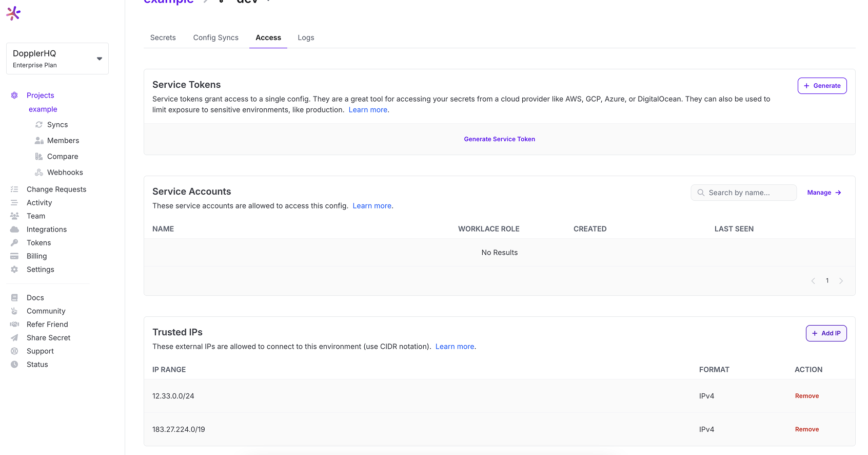The height and width of the screenshot is (455, 868).
Task: Click the Billing card icon
Action: [14, 256]
